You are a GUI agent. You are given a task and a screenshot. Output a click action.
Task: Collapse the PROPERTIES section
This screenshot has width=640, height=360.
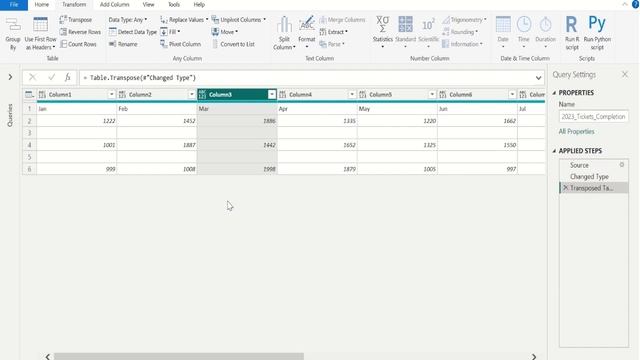[x=554, y=93]
